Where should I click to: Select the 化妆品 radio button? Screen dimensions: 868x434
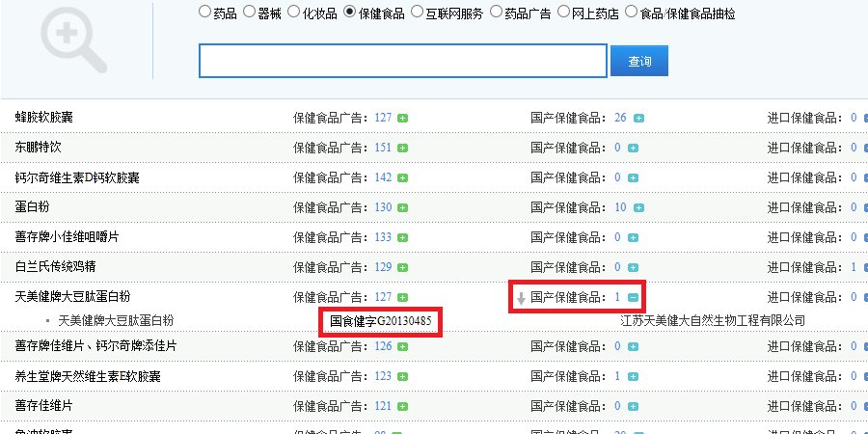point(294,13)
